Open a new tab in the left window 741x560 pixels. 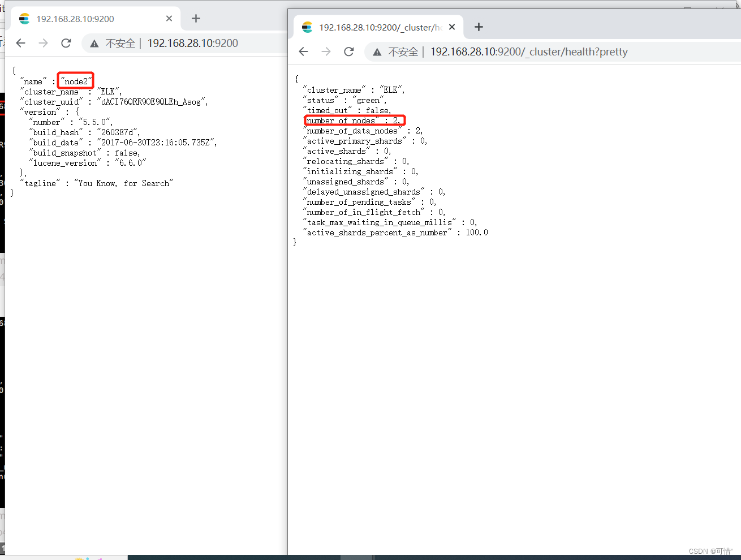[196, 19]
